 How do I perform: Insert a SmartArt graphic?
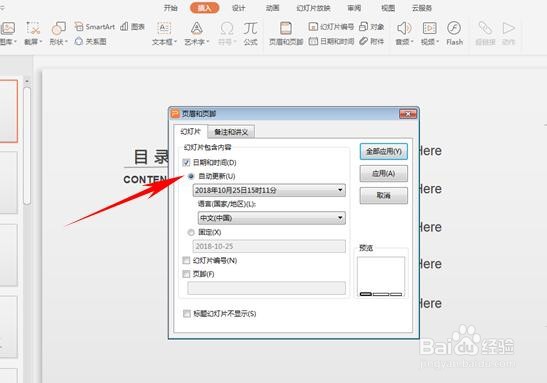pyautogui.click(x=95, y=27)
